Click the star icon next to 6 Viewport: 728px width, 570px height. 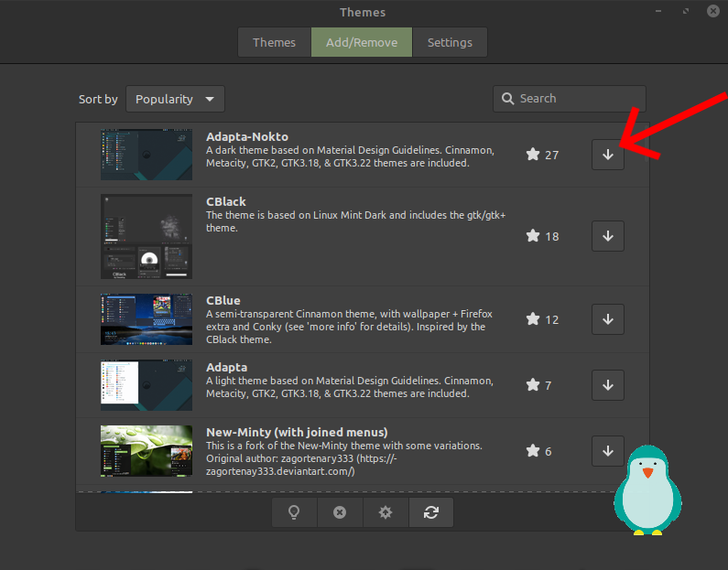coord(533,451)
